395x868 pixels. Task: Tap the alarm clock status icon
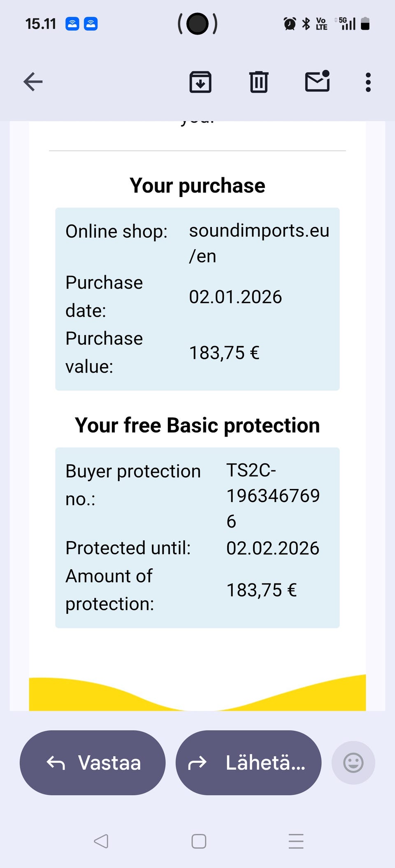[290, 24]
